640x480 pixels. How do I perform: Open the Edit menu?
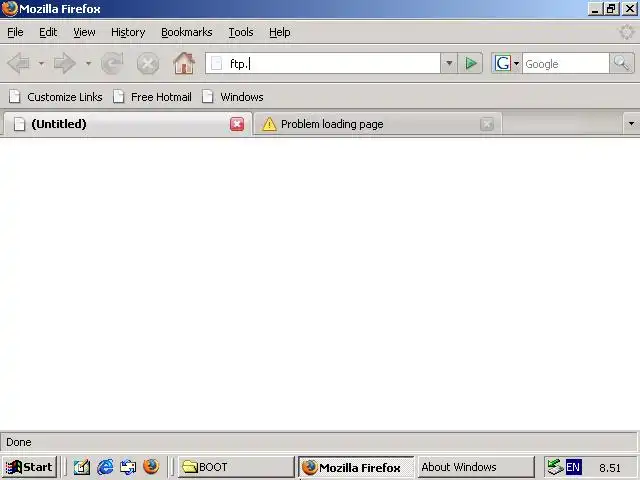tap(48, 32)
